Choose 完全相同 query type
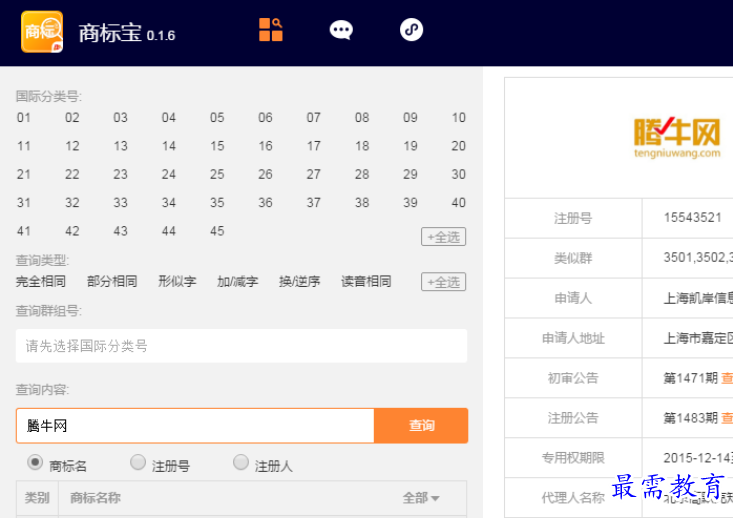733x518 pixels. tap(41, 281)
